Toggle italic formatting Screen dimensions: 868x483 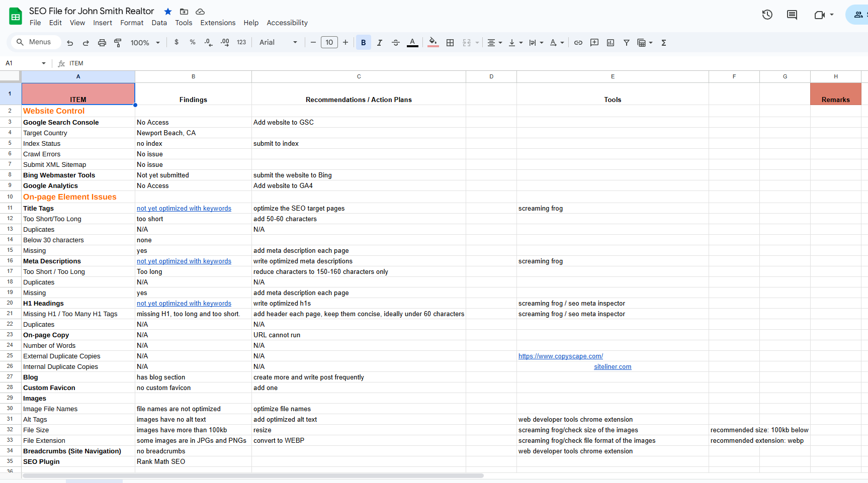click(380, 43)
